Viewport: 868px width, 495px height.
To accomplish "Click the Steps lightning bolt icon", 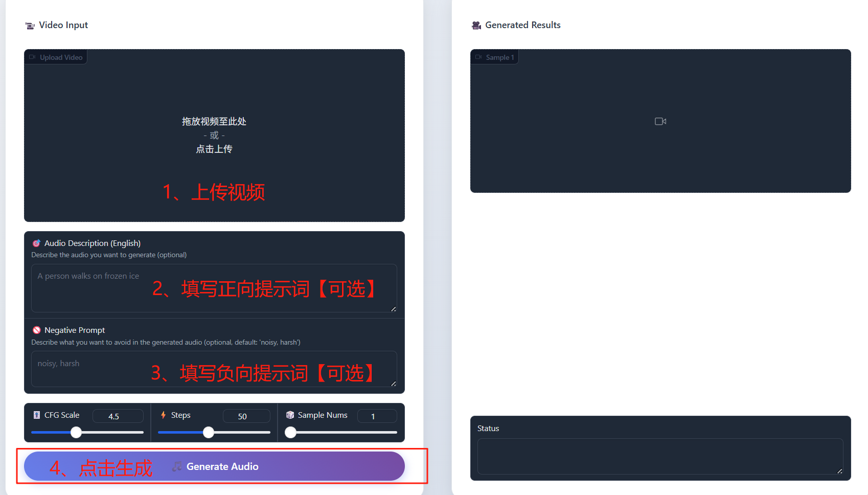I will pos(163,415).
